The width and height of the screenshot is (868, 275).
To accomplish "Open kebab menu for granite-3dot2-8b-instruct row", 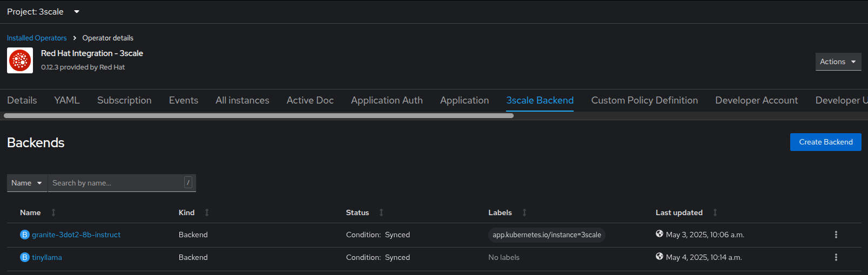I will (836, 235).
